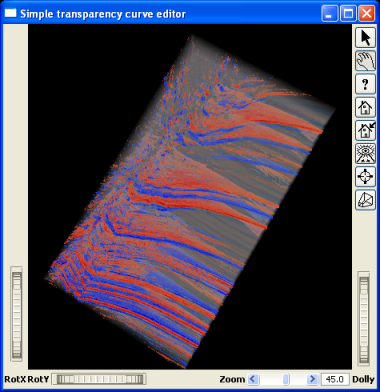Click the RotX thumbwheel on left side
Screen dimensions: 380x392
click(x=16, y=315)
